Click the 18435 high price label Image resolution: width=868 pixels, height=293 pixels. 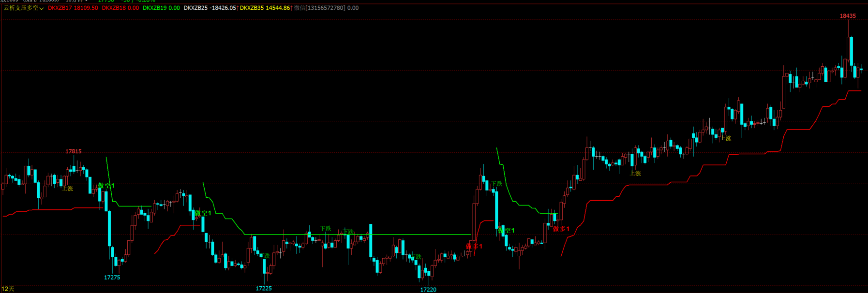coord(848,16)
